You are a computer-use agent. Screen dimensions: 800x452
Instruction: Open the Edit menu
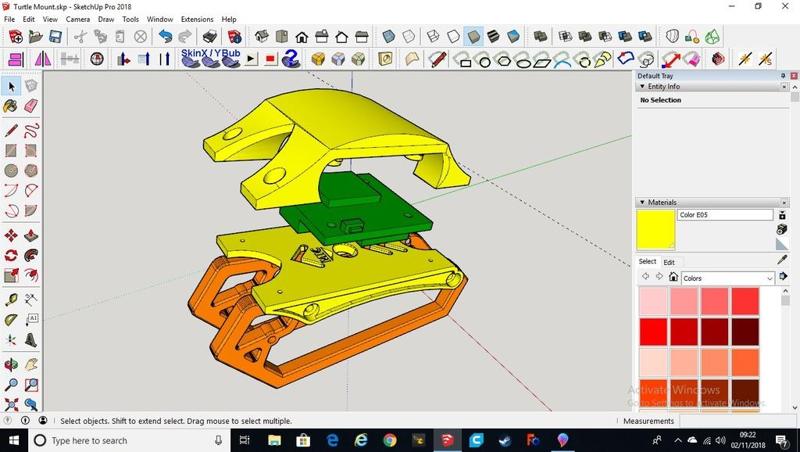tap(29, 19)
